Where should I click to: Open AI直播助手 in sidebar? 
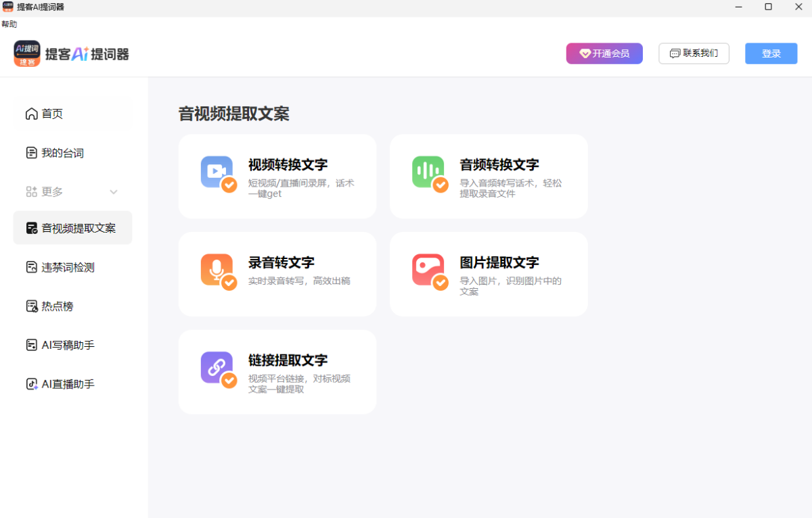click(72, 384)
